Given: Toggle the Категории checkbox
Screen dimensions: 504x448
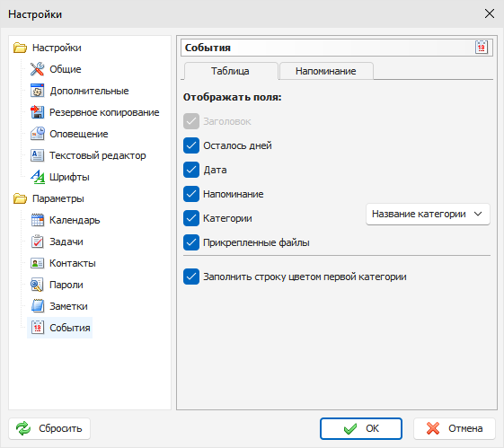Looking at the screenshot, I should pyautogui.click(x=191, y=218).
